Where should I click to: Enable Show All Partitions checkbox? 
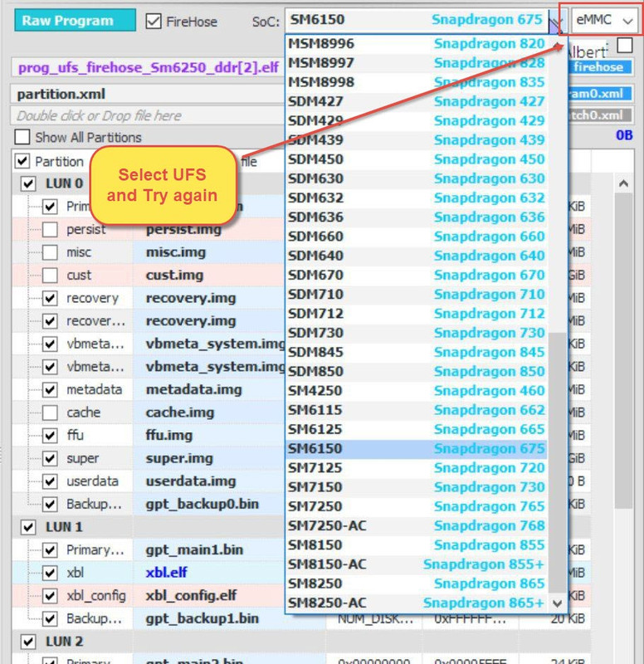click(x=22, y=137)
